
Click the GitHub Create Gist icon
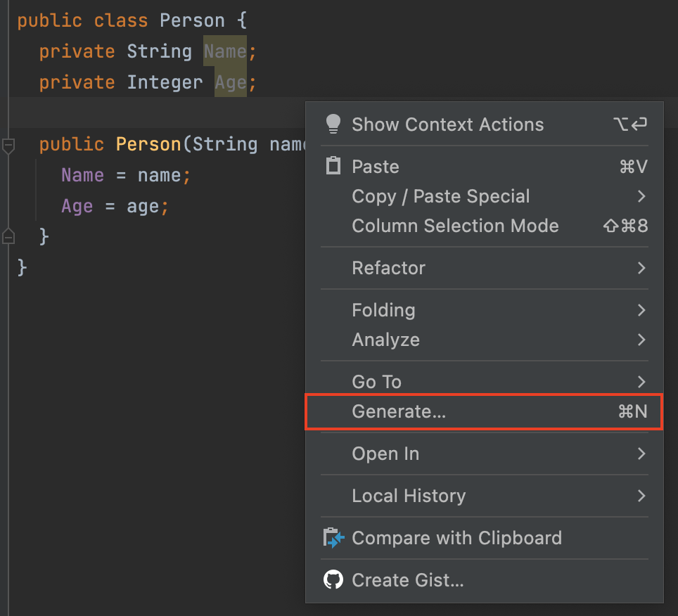pos(333,580)
